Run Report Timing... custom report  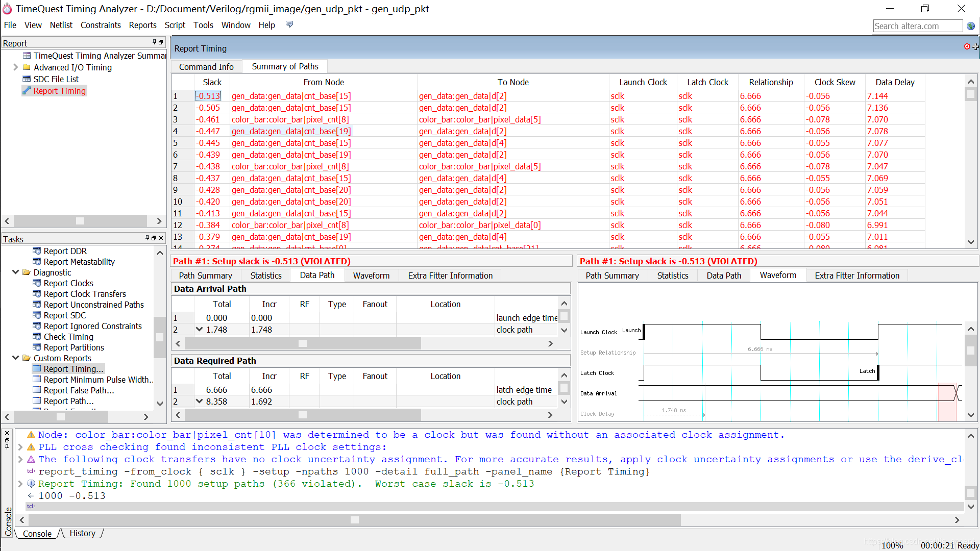click(x=73, y=369)
